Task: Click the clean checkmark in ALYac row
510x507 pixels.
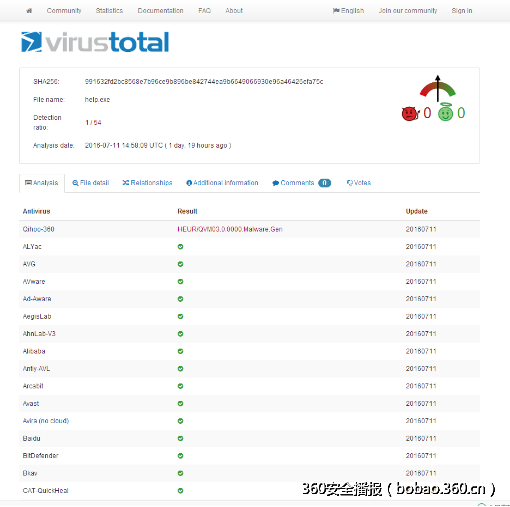Action: (x=180, y=247)
